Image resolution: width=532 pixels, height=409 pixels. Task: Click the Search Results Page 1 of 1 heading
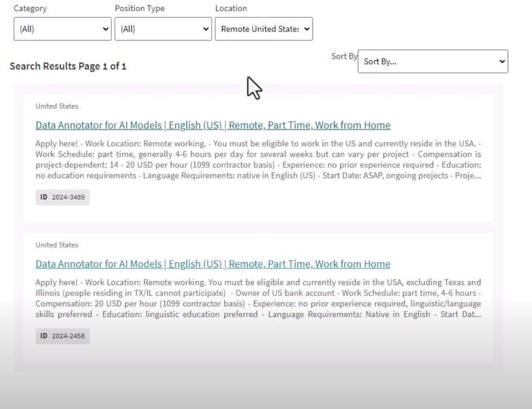pyautogui.click(x=68, y=66)
